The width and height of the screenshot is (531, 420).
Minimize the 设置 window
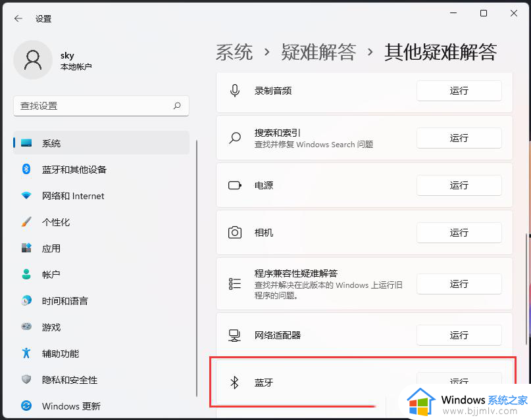click(x=453, y=13)
